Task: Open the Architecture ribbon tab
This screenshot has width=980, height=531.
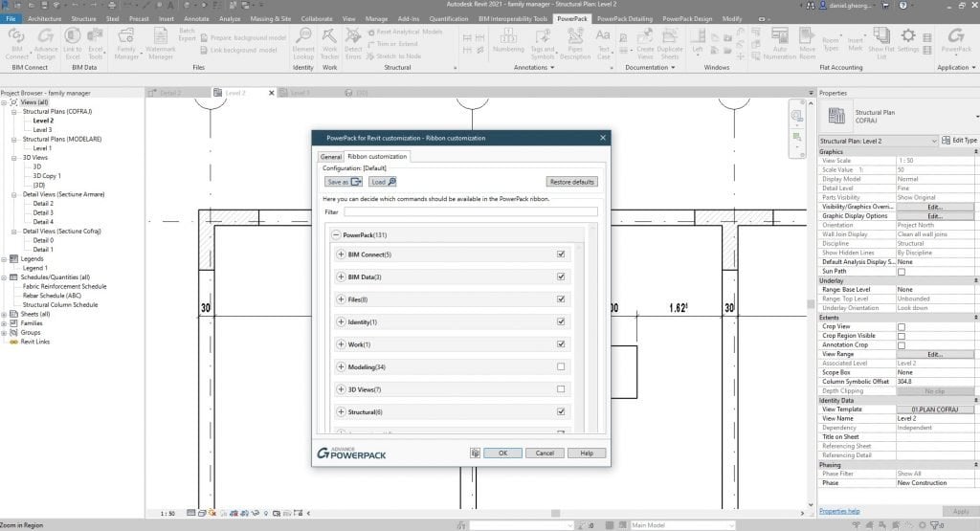Action: tap(44, 19)
